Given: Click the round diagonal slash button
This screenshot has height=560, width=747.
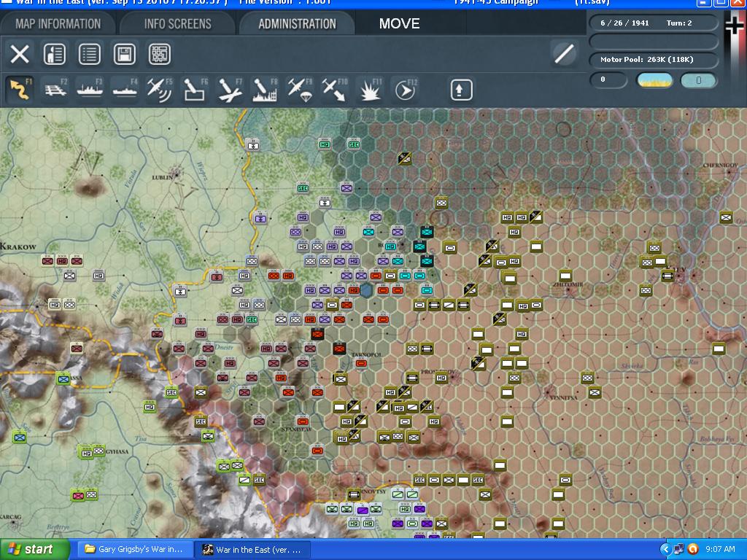Looking at the screenshot, I should (x=564, y=53).
